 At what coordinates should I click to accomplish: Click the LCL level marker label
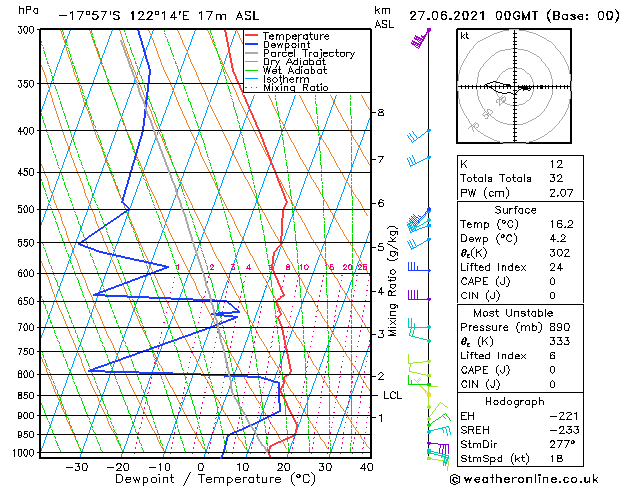tap(392, 395)
